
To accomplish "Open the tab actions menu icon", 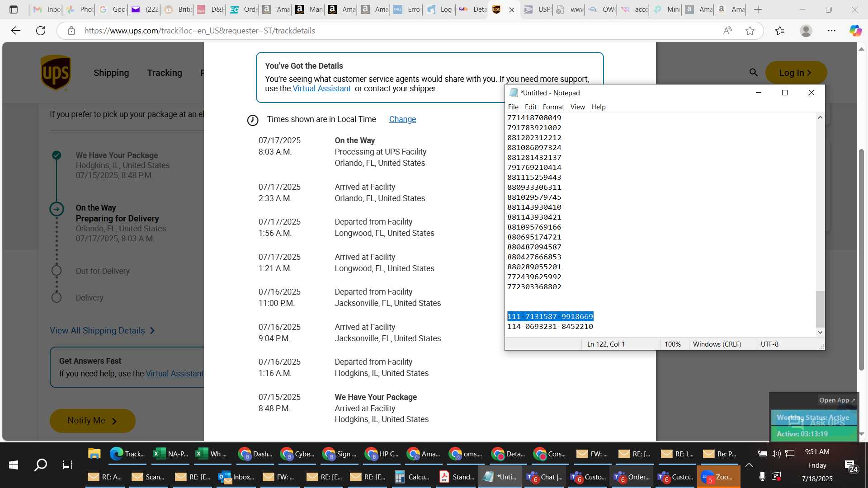I will pos(14,9).
